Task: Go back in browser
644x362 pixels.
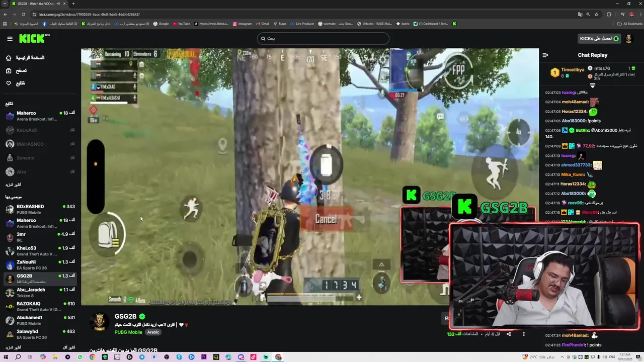Action: click(x=5, y=14)
